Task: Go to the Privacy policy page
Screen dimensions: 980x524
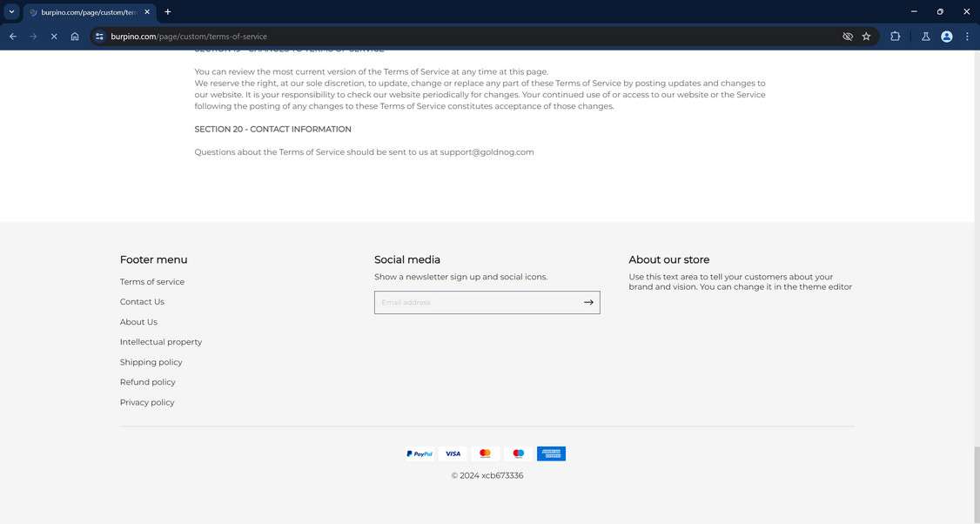Action: (147, 402)
